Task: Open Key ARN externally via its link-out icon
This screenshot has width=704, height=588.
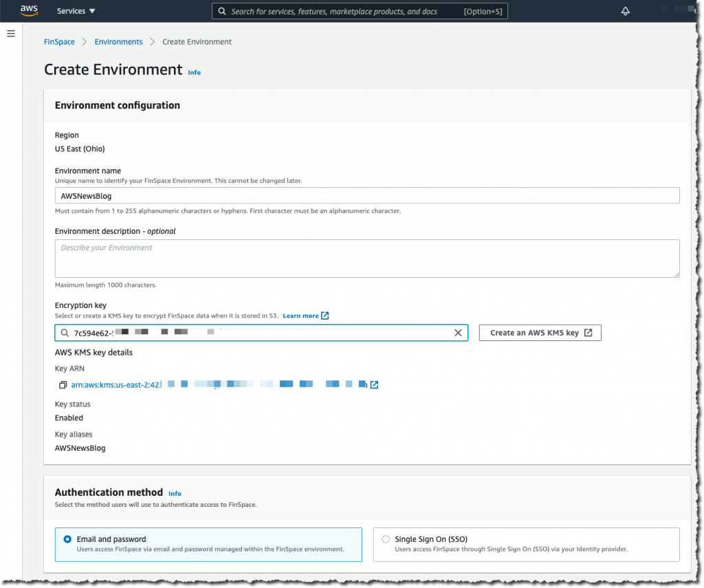Action: (x=373, y=384)
